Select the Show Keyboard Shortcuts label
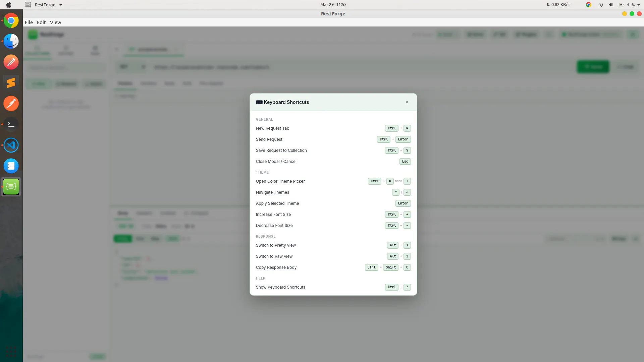 280,287
